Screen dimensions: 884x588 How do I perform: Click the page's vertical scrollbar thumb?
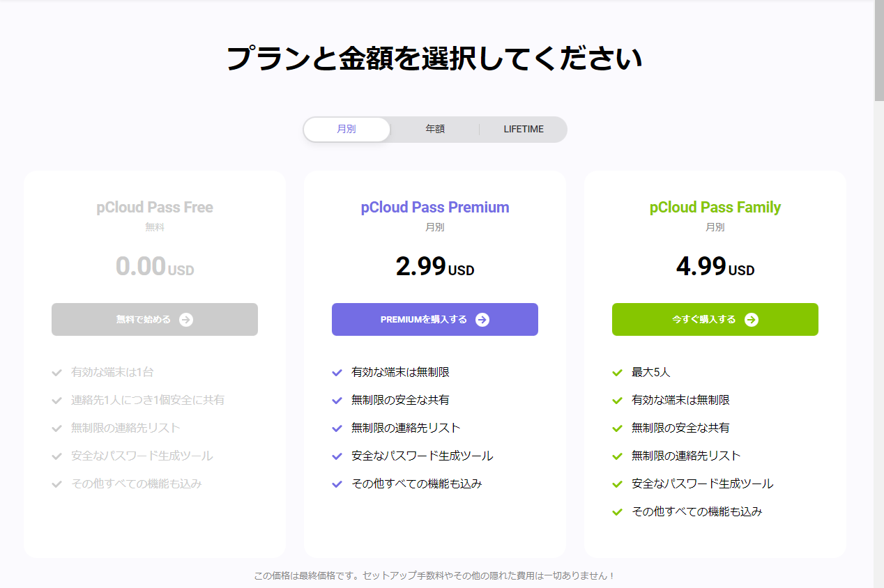pos(878,52)
